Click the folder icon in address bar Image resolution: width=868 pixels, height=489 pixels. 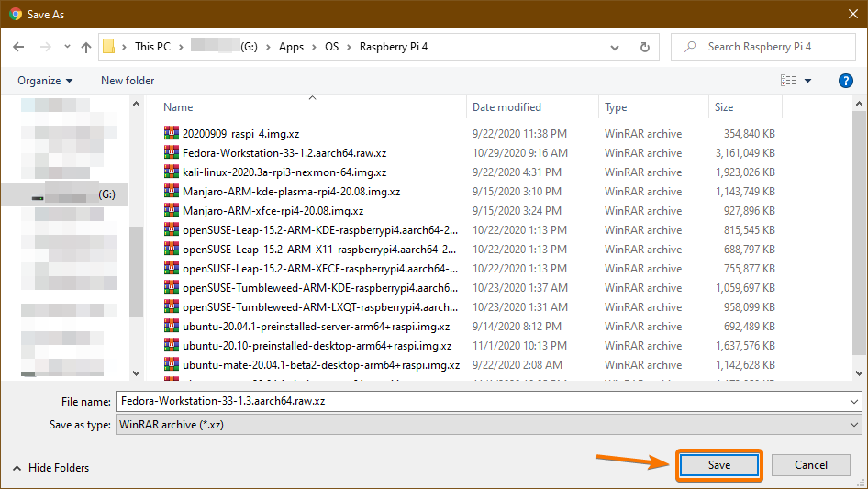[x=108, y=47]
